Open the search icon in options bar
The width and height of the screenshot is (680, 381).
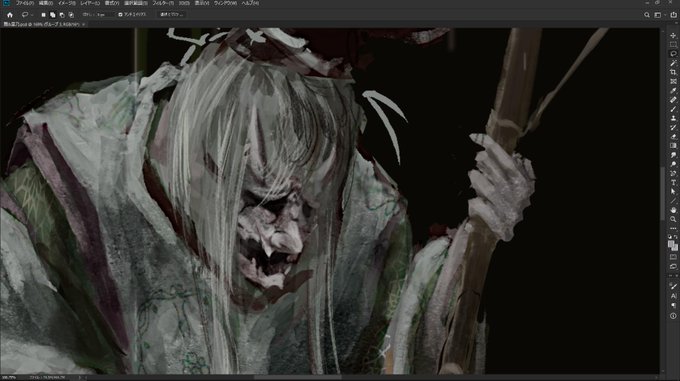(x=647, y=15)
